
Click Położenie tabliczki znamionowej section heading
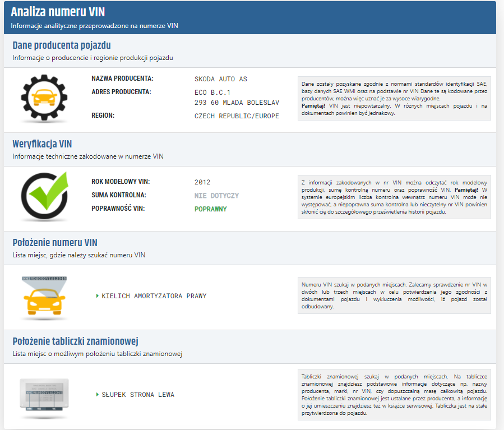(x=75, y=341)
